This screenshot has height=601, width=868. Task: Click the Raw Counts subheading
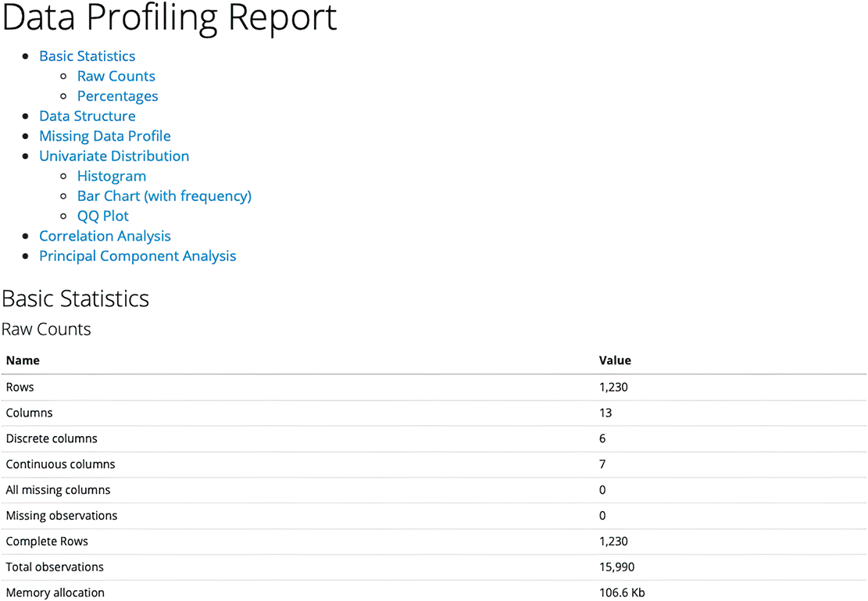click(x=47, y=329)
